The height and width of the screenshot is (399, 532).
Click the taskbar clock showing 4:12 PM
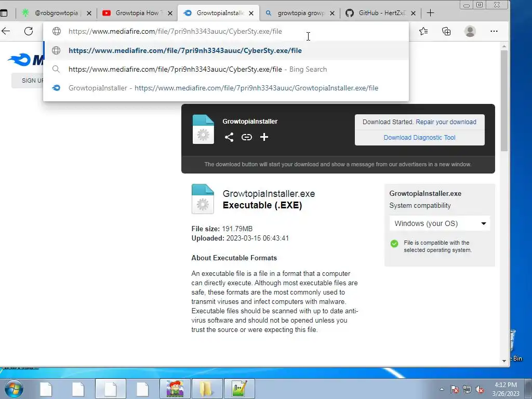(x=506, y=389)
